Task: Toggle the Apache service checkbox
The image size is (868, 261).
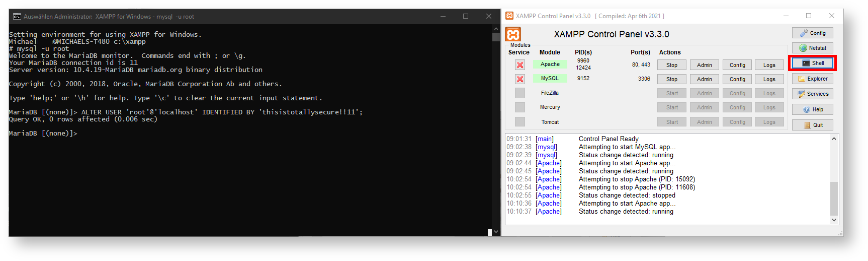Action: [x=520, y=65]
